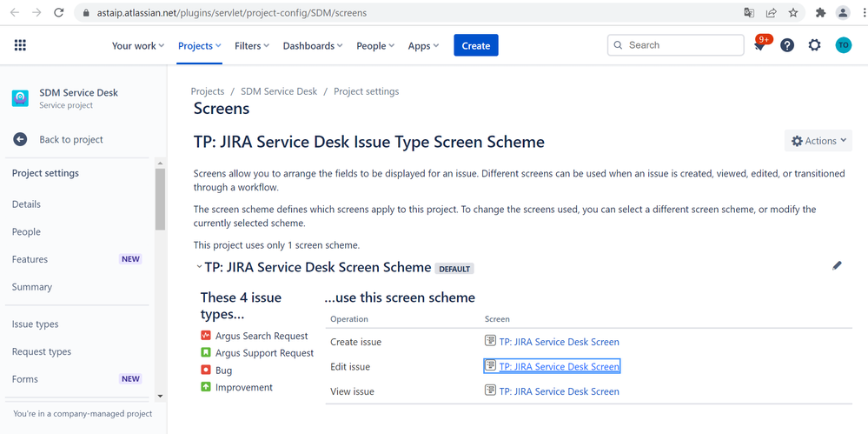The height and width of the screenshot is (434, 868).
Task: Open Summary in project settings sidebar
Action: [x=32, y=287]
